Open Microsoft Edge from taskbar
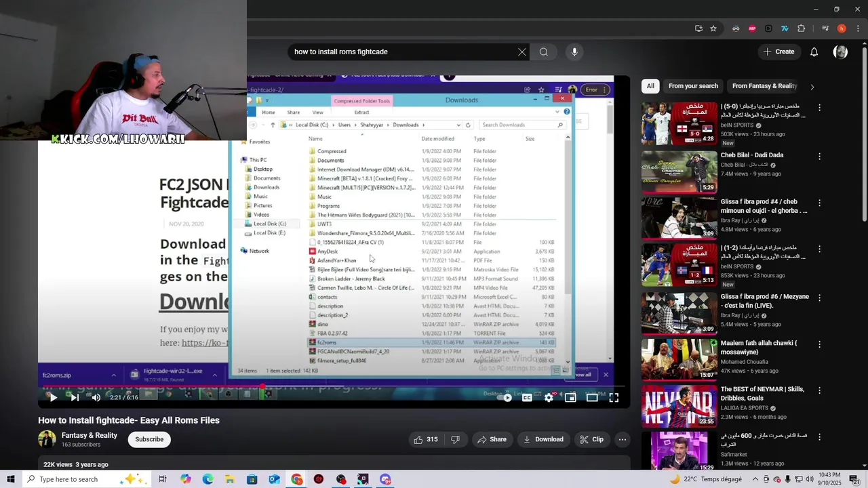868x488 pixels. [x=208, y=479]
